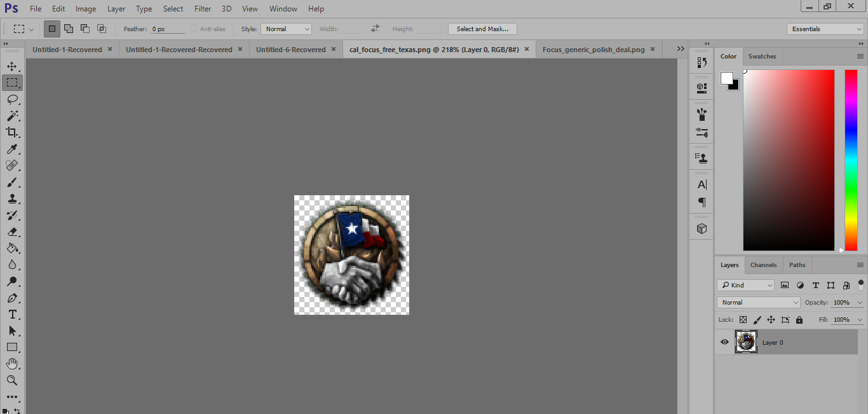The height and width of the screenshot is (414, 868).
Task: Show more document tabs double-arrow
Action: 681,49
